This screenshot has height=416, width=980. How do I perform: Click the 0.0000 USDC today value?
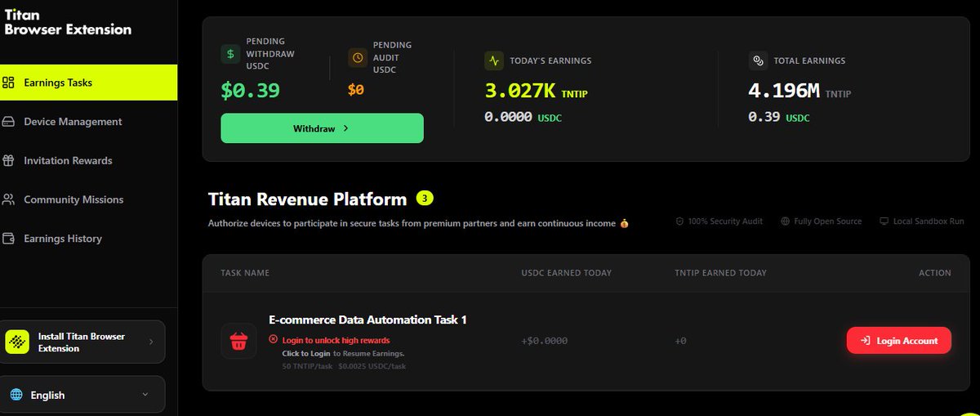(x=523, y=118)
